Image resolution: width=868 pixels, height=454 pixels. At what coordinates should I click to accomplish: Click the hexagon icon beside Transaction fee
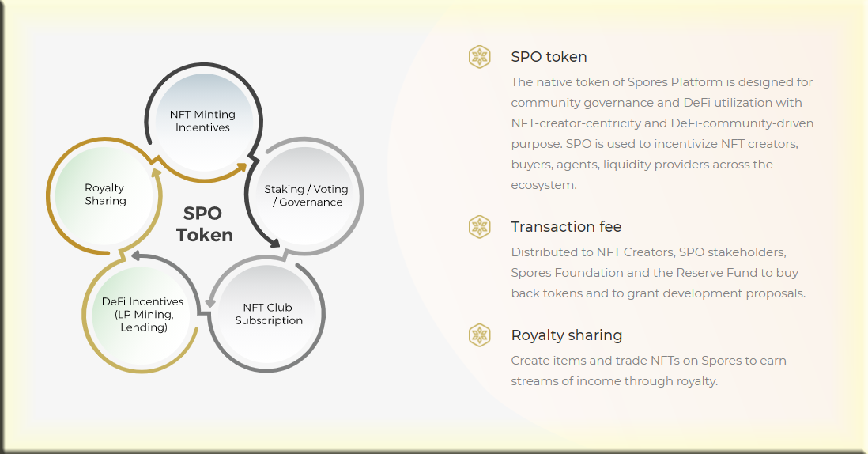point(479,227)
